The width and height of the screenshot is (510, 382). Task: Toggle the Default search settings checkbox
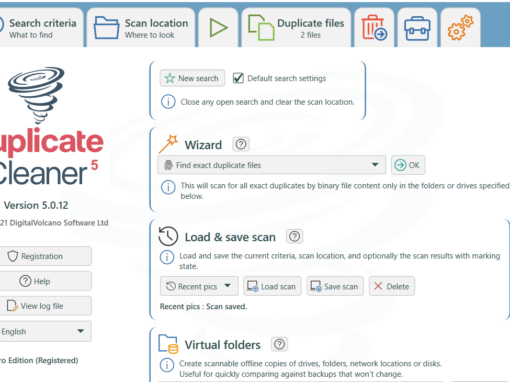238,78
